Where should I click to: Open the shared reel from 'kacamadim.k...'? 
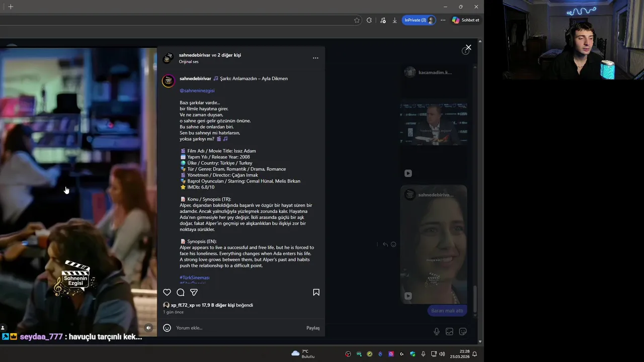(434, 121)
